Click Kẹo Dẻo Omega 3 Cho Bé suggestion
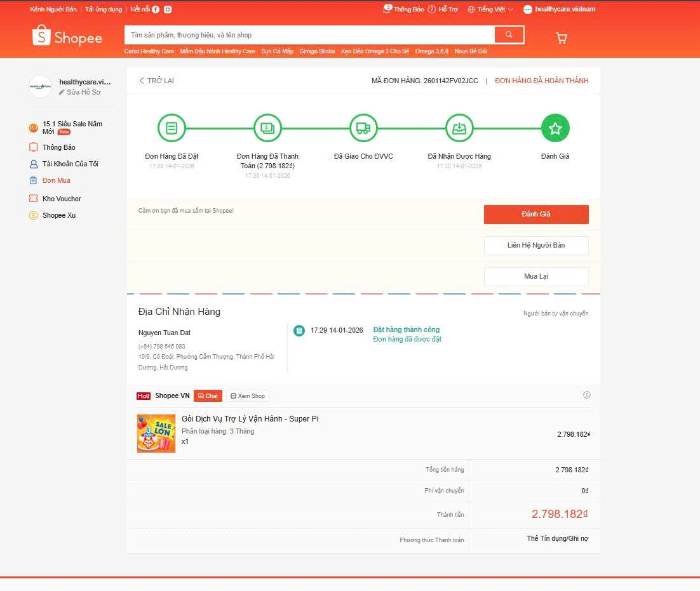This screenshot has width=700, height=591. pyautogui.click(x=375, y=51)
